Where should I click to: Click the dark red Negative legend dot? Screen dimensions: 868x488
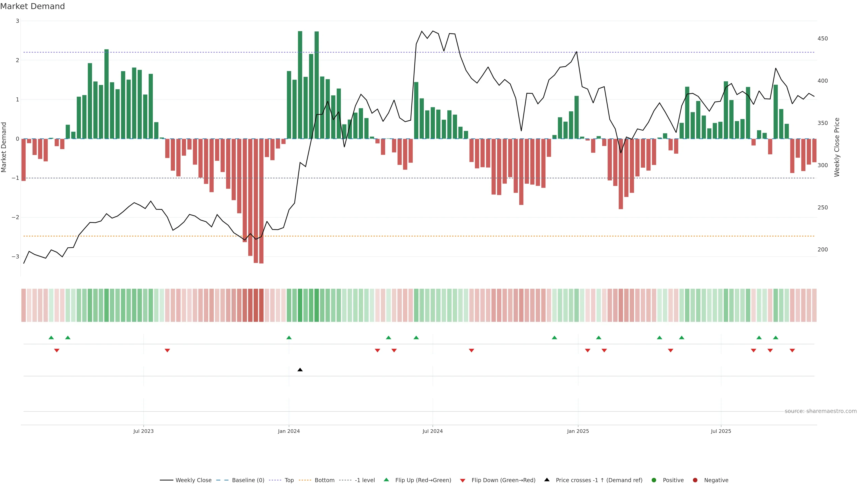pyautogui.click(x=695, y=480)
